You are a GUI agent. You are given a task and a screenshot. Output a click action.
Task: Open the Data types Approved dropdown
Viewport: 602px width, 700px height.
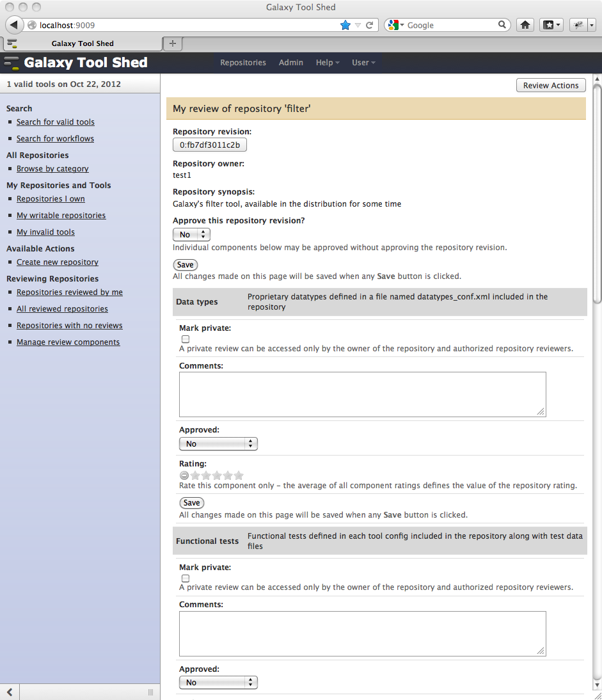click(x=218, y=444)
